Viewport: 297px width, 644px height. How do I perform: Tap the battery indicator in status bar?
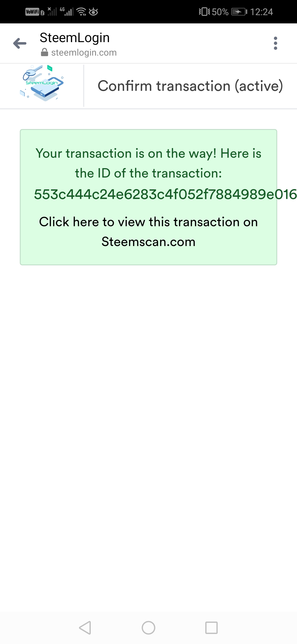239,12
